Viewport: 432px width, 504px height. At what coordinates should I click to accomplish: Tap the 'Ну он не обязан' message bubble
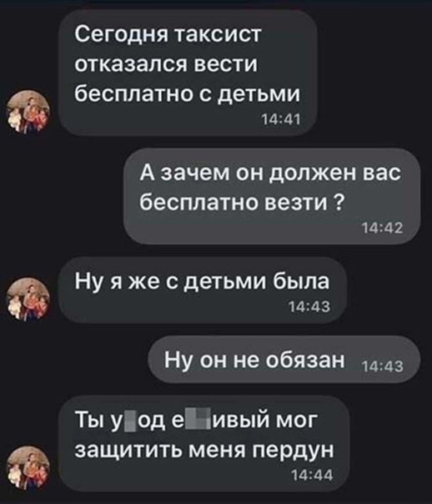284,359
